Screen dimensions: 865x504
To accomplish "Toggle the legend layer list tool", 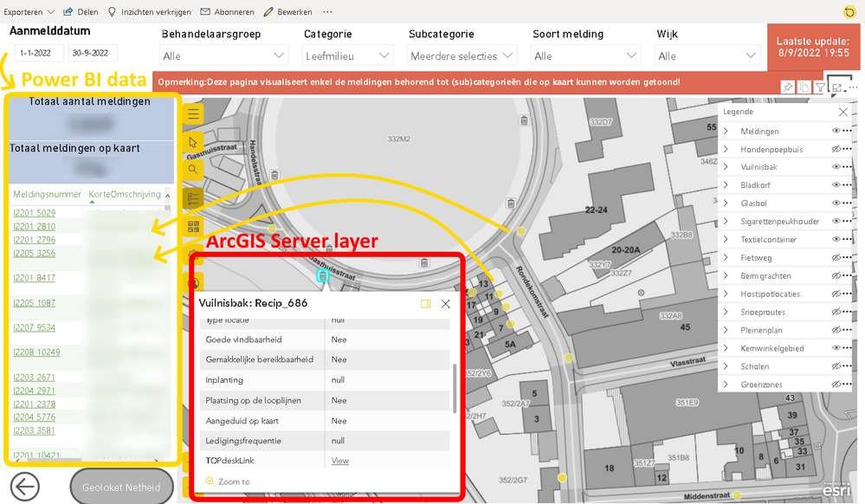I will (193, 198).
